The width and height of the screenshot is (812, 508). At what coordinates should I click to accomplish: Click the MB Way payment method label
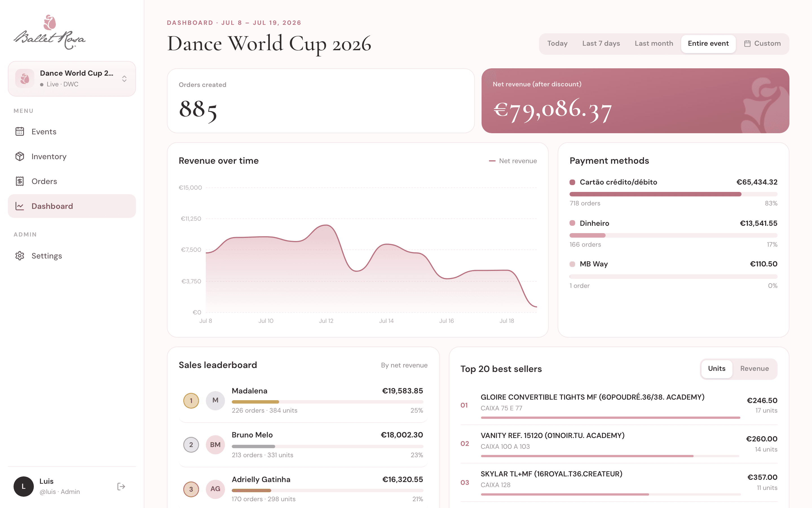click(x=593, y=264)
